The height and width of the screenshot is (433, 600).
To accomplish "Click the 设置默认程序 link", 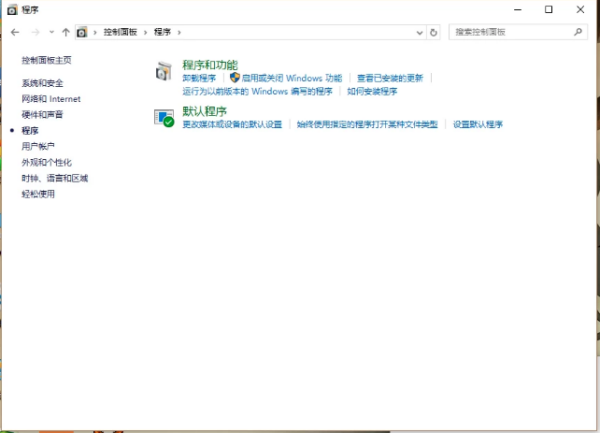I will click(478, 124).
